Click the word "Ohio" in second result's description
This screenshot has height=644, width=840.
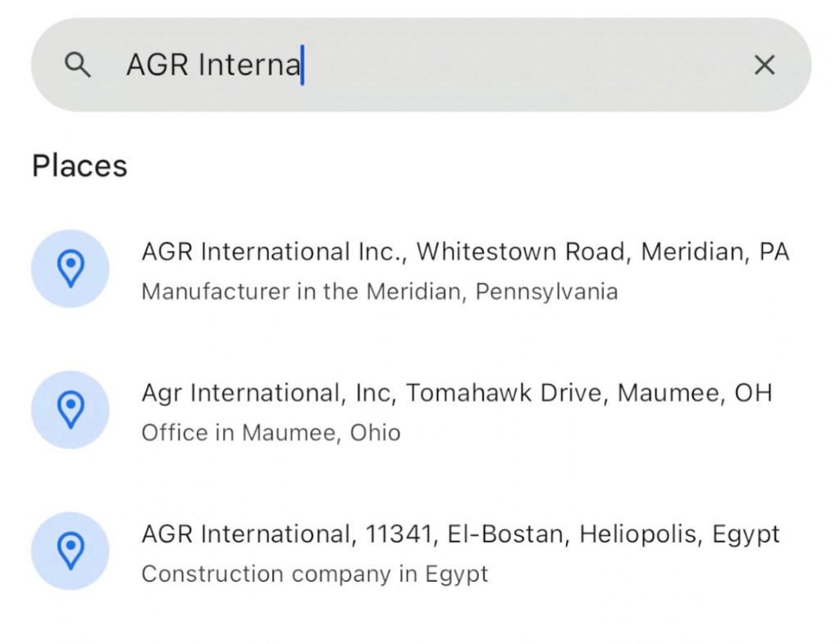click(x=376, y=432)
